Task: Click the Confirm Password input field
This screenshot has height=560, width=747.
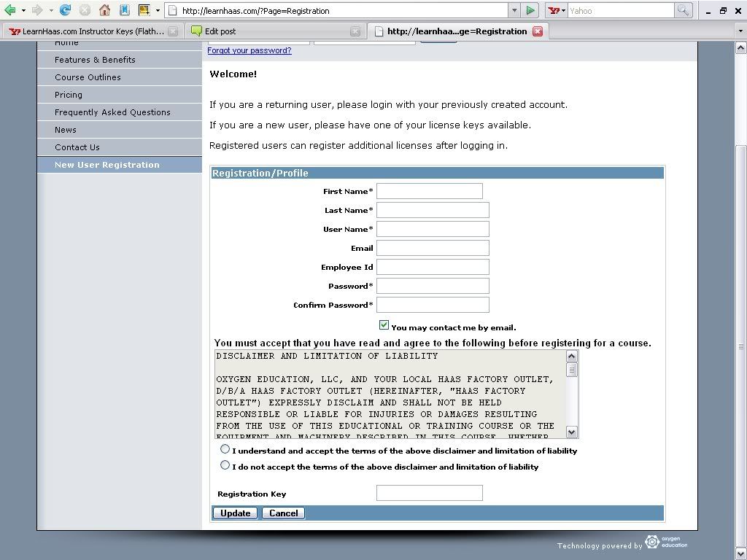Action: (x=433, y=305)
